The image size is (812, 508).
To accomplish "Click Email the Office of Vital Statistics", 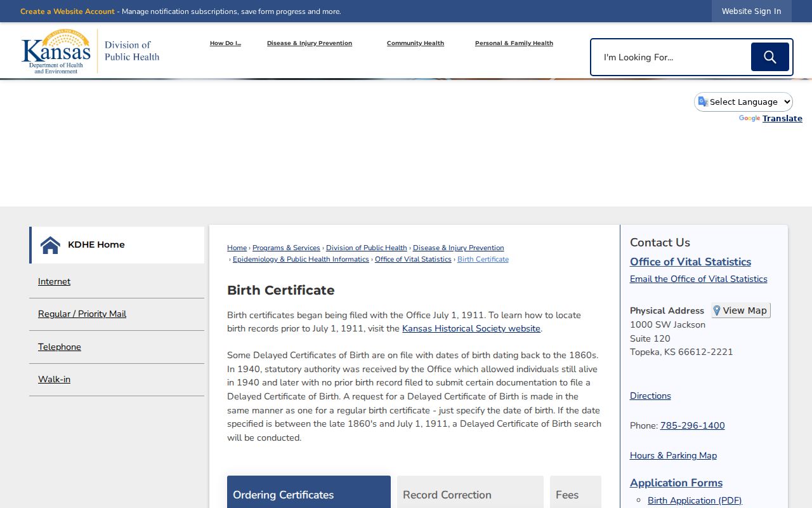I will pyautogui.click(x=698, y=279).
